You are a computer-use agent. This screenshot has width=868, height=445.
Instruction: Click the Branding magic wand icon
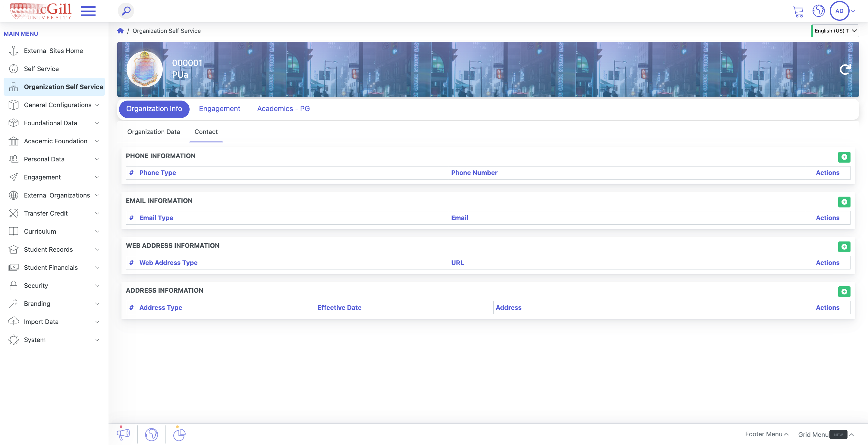click(x=14, y=303)
